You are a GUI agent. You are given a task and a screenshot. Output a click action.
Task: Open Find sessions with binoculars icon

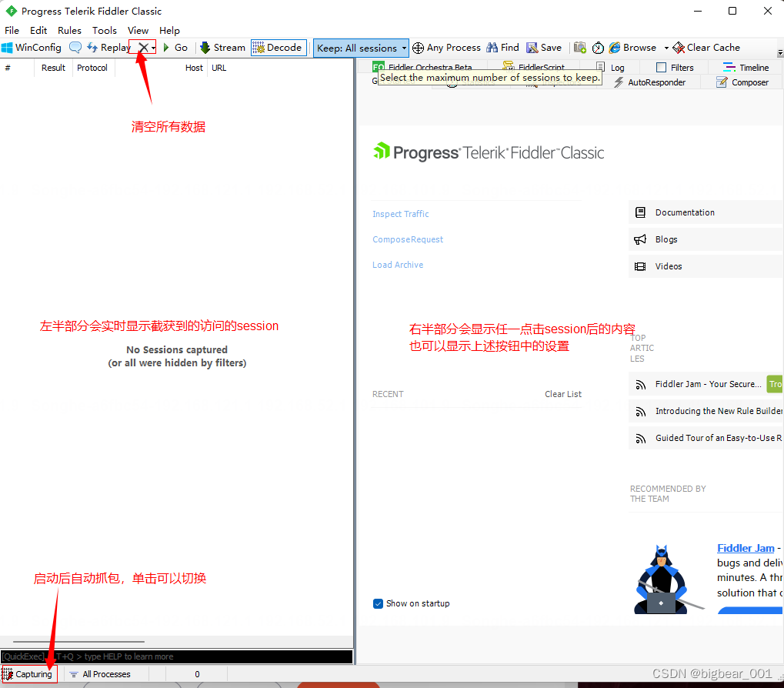point(503,48)
